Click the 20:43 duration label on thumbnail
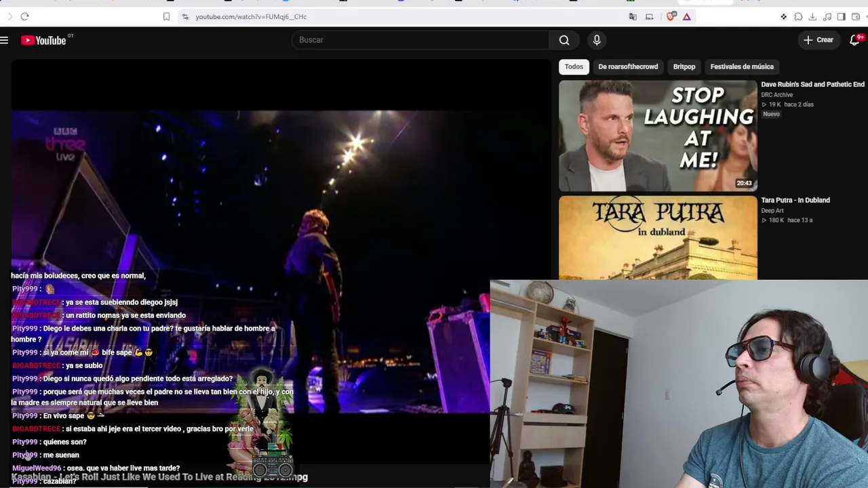Viewport: 868px width, 488px height. tap(744, 183)
